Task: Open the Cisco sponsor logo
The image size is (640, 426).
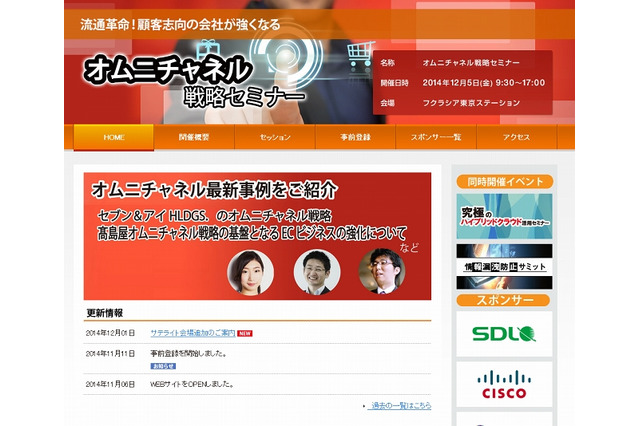Action: pyautogui.click(x=504, y=384)
